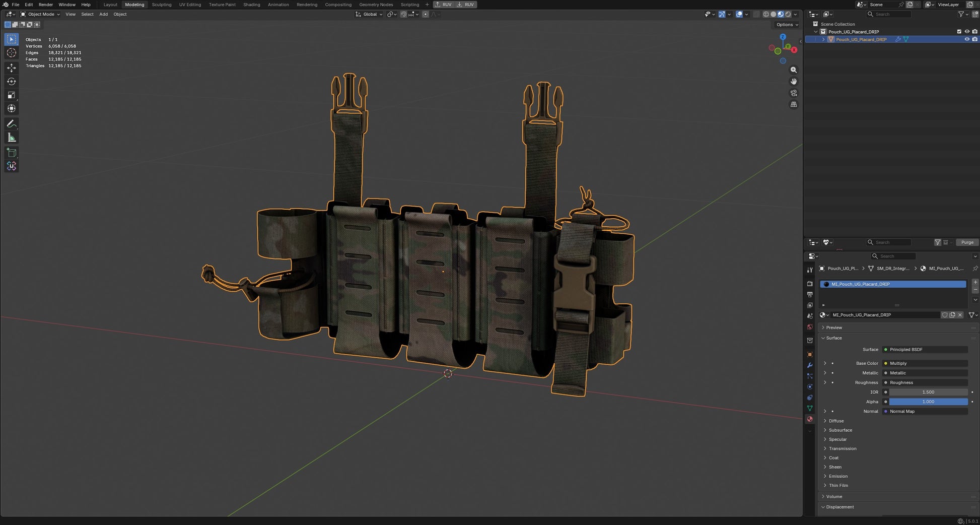The width and height of the screenshot is (980, 525).
Task: Open the Modifiers wrench properties tab
Action: (x=810, y=365)
